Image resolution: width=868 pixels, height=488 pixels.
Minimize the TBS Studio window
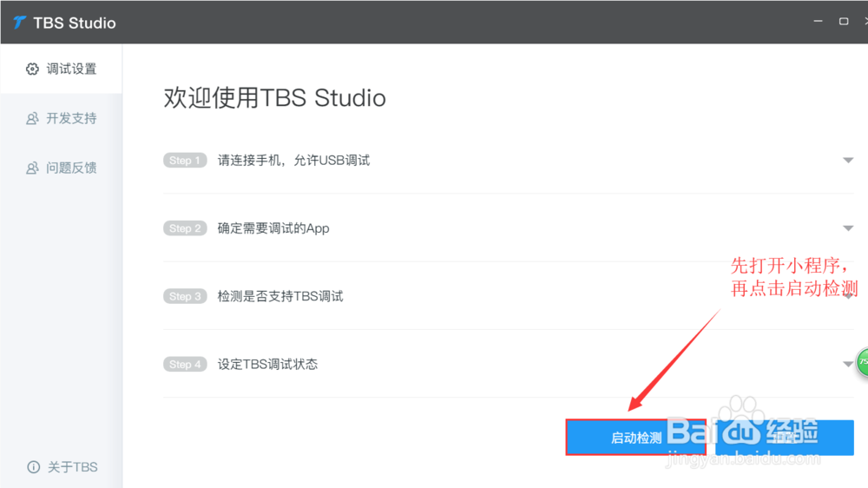[x=819, y=21]
